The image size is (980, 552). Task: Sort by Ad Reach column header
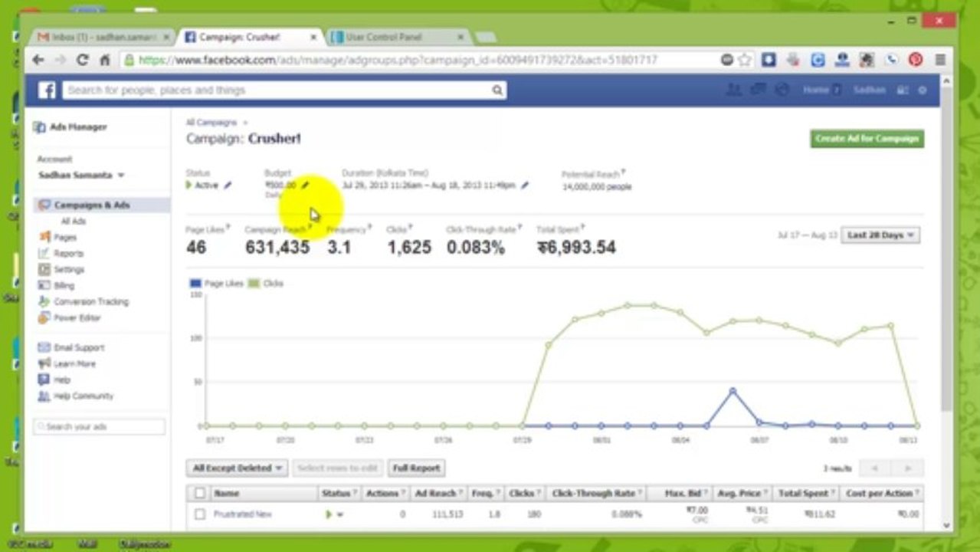tap(438, 494)
